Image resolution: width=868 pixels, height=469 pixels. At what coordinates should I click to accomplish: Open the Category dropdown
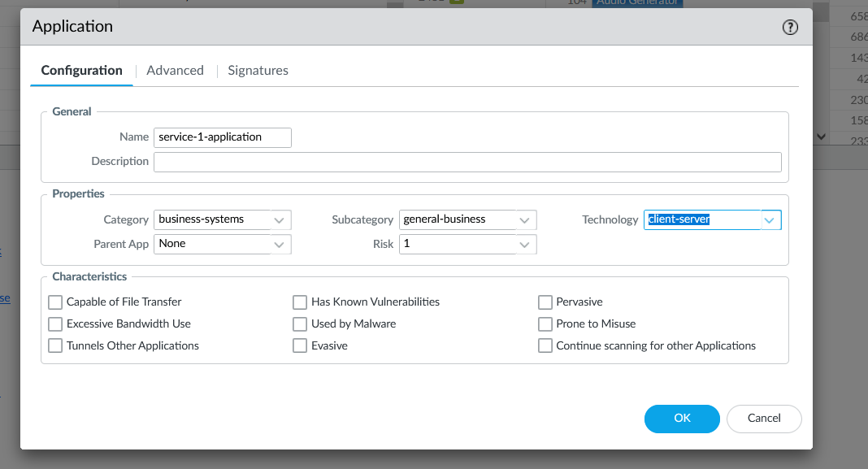pyautogui.click(x=279, y=219)
